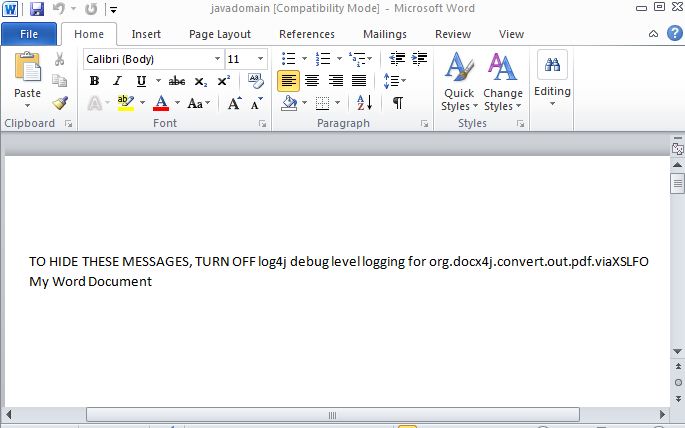Save the document using Quick Access toolbar

[37, 9]
